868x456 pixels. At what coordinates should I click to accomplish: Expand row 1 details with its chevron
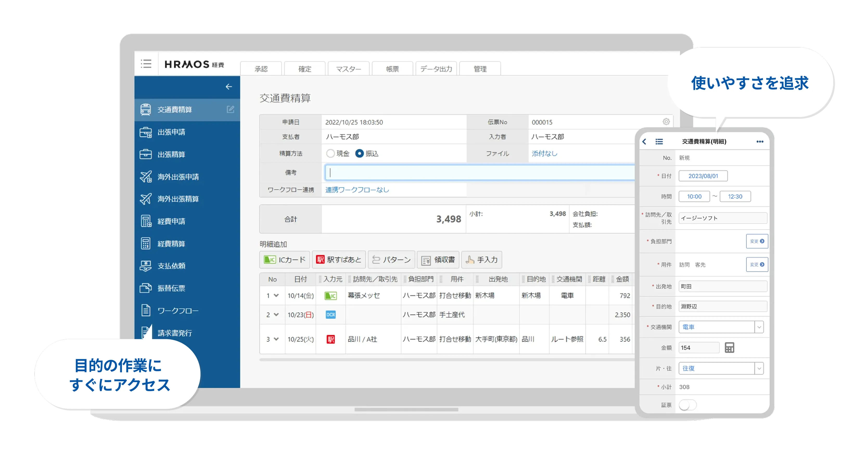click(x=277, y=296)
